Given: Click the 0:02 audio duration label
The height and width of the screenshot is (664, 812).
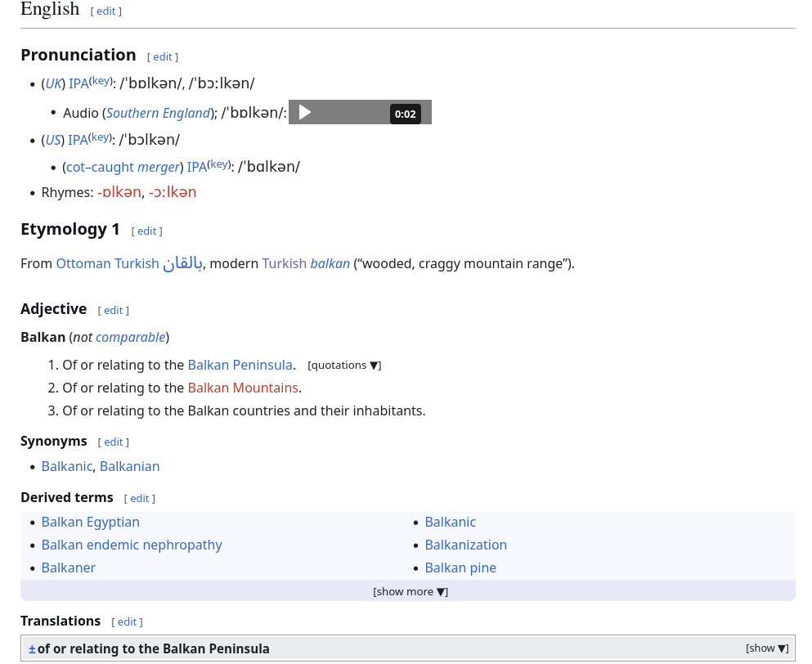Looking at the screenshot, I should pos(405,114).
